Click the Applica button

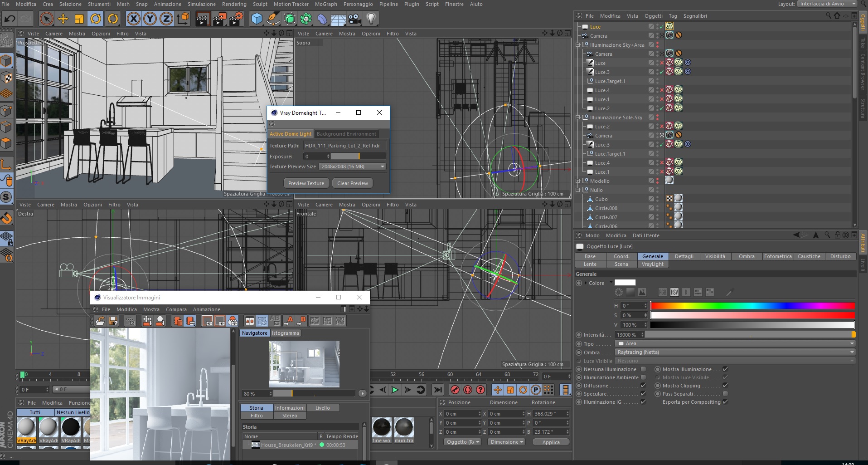click(x=551, y=442)
